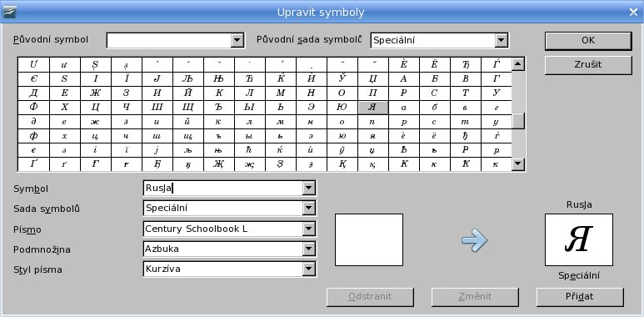Select the capital Cyrillic Ї cell
644x317 pixels.
coord(126,79)
